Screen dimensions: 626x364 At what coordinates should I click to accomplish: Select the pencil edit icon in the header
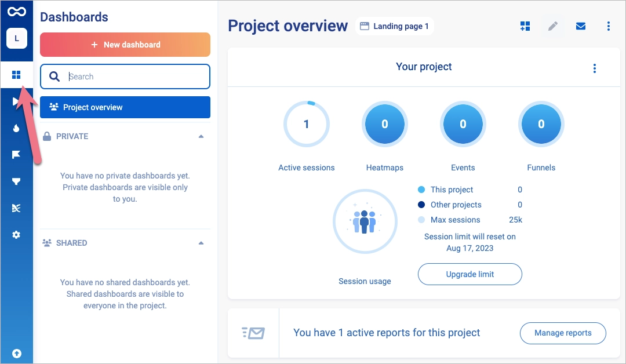click(x=553, y=26)
